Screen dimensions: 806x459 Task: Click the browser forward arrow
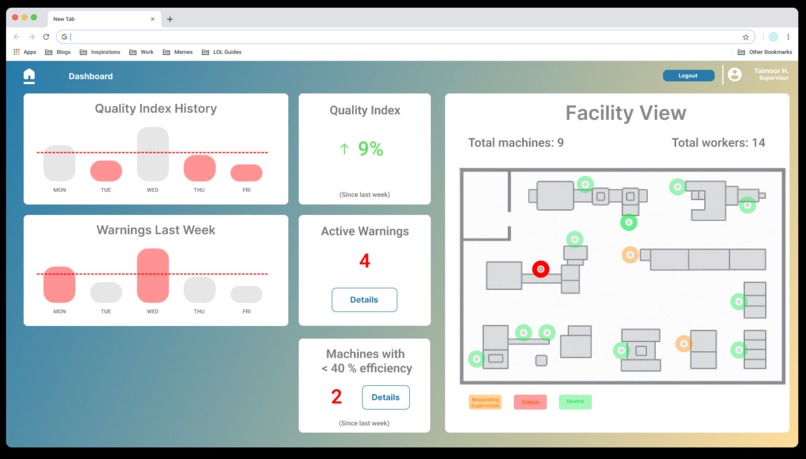point(31,37)
